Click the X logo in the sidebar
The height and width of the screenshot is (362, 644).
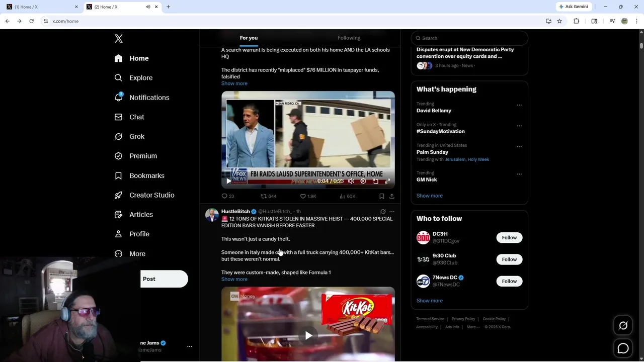point(119,39)
